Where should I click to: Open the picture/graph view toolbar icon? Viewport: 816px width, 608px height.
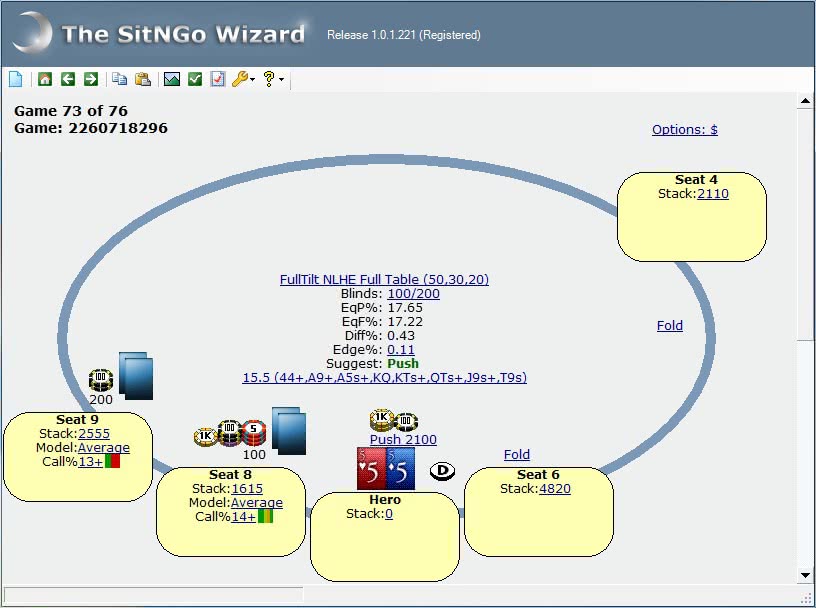(172, 79)
